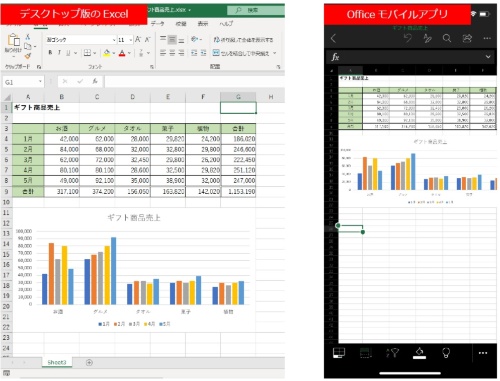The image size is (500, 381).
Task: Click the Copy icon in the clipboard group
Action: point(28,46)
